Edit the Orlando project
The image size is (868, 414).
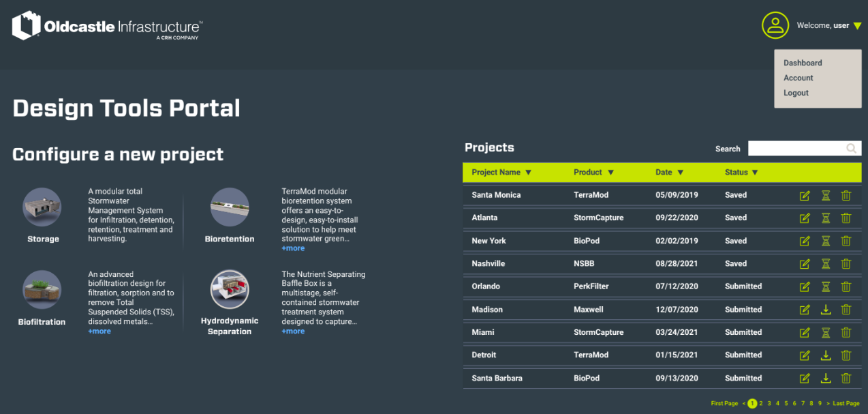[805, 287]
